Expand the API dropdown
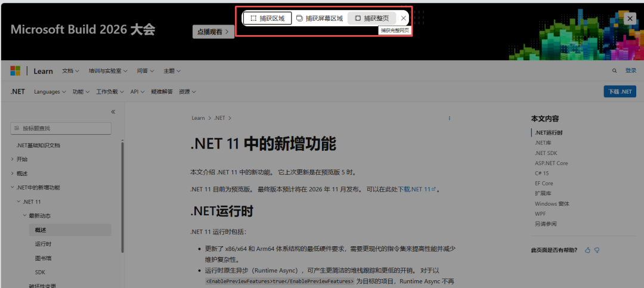 coord(138,92)
